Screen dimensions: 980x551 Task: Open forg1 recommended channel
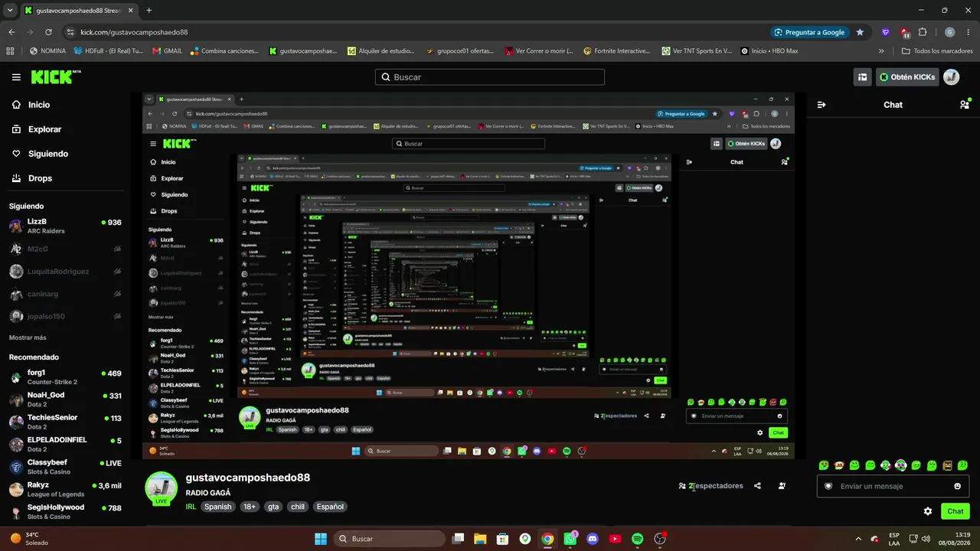pos(65,377)
